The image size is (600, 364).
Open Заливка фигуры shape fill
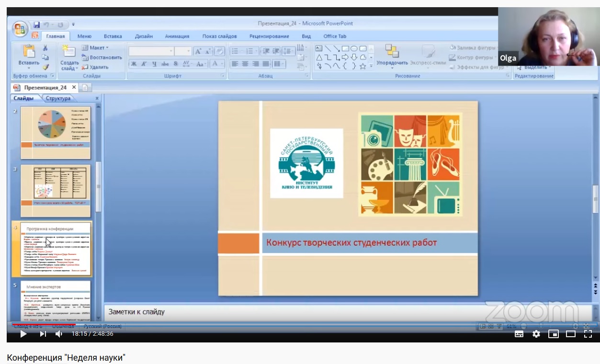(473, 48)
